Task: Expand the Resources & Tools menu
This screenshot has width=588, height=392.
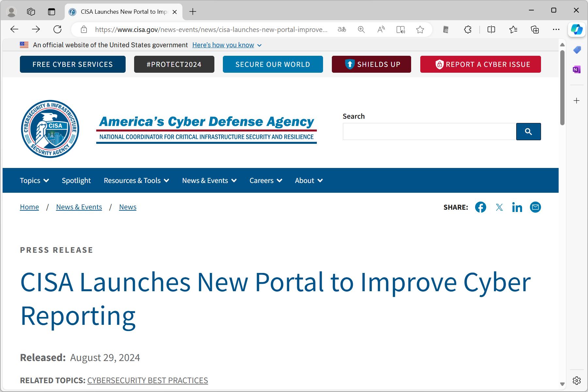Action: 136,180
